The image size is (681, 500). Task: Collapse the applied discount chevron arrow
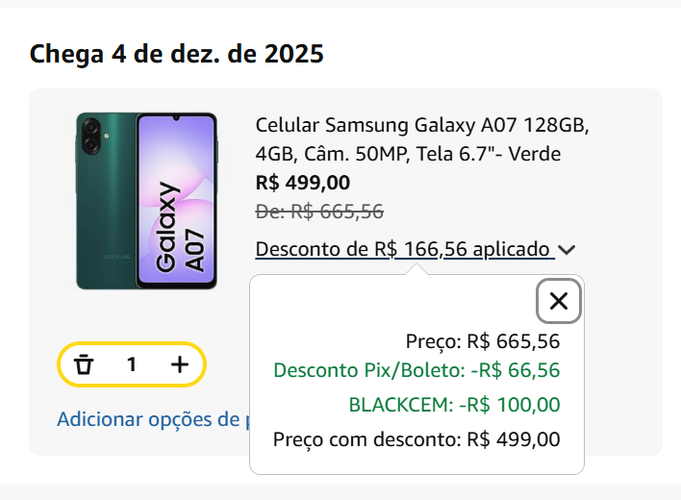[x=567, y=250]
